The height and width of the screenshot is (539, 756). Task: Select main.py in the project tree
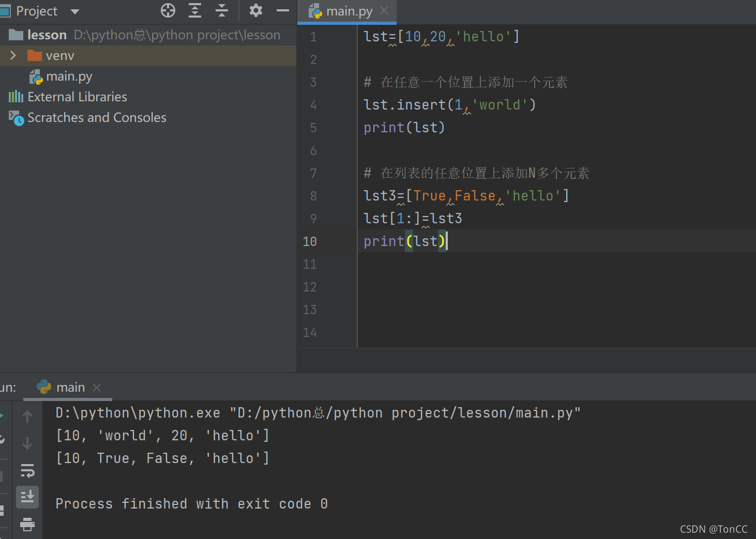pos(69,76)
